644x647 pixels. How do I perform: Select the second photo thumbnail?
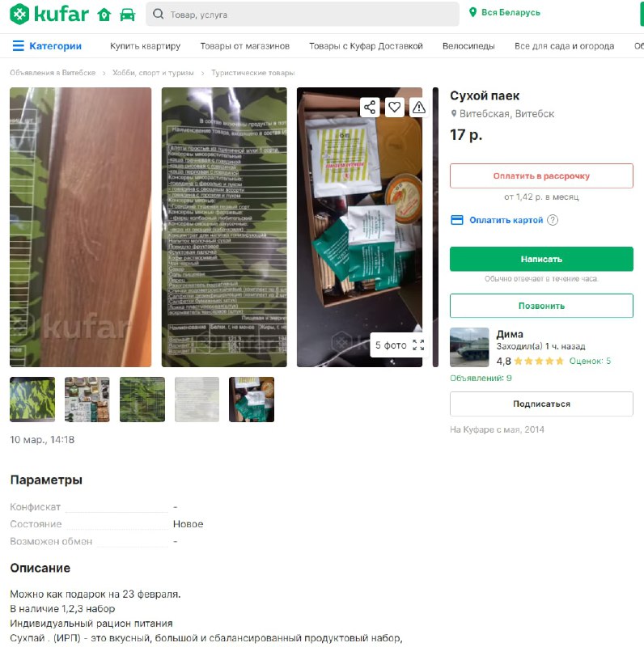[x=87, y=400]
